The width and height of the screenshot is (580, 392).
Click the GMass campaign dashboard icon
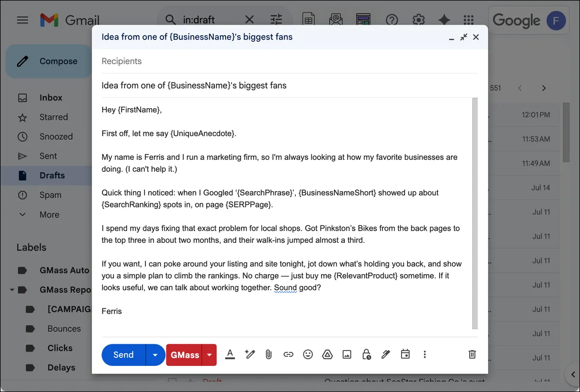(363, 20)
